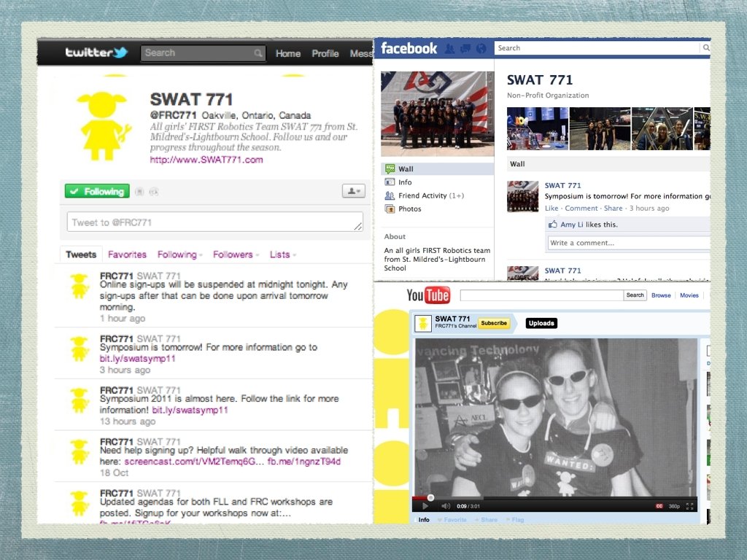Click the YouTube channel avatar icon
Screen dimensions: 747x560
pyautogui.click(x=422, y=323)
